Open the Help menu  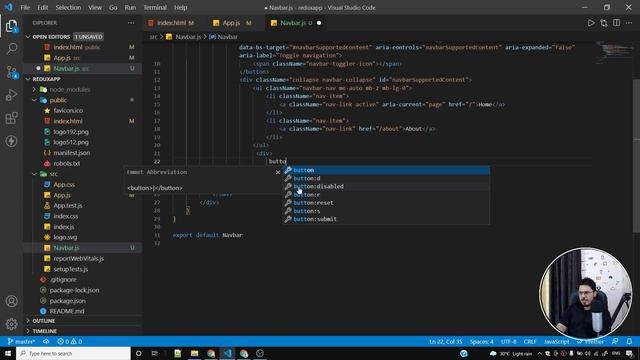click(180, 7)
